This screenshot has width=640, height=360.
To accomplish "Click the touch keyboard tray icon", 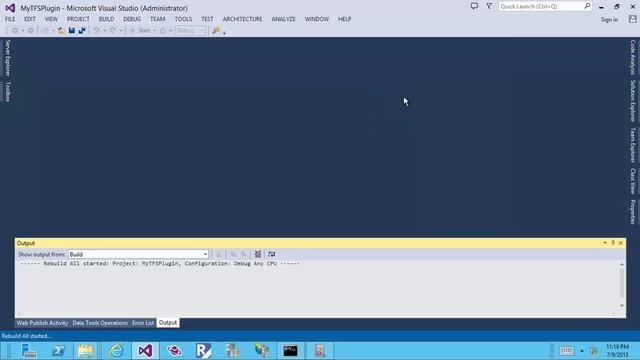I will tap(567, 351).
